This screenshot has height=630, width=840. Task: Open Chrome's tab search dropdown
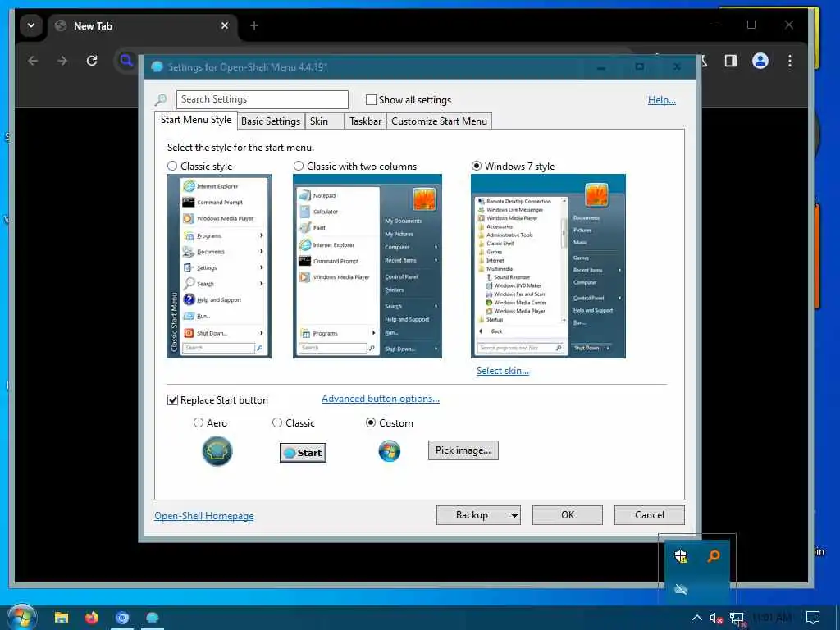tap(31, 25)
